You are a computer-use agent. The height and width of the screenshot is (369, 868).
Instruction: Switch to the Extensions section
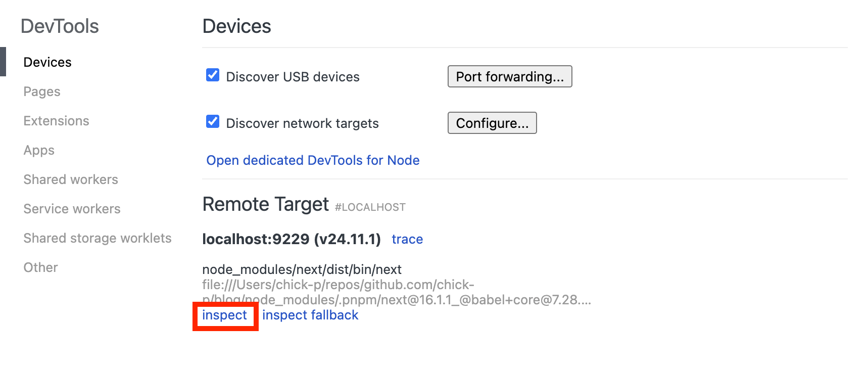[56, 121]
